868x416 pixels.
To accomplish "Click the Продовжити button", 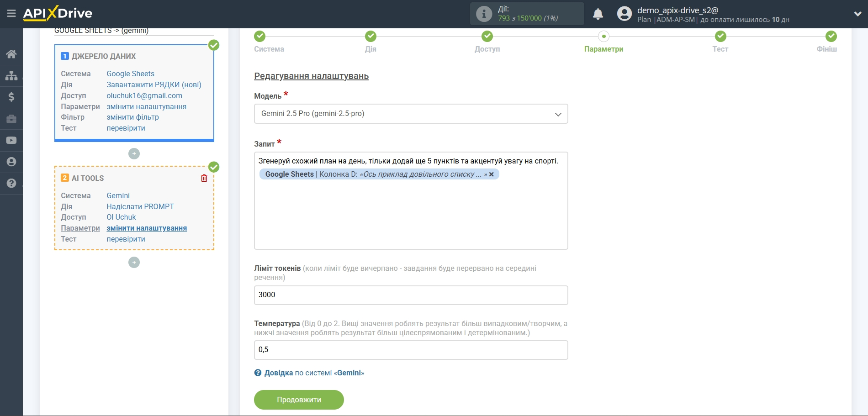I will (x=299, y=400).
